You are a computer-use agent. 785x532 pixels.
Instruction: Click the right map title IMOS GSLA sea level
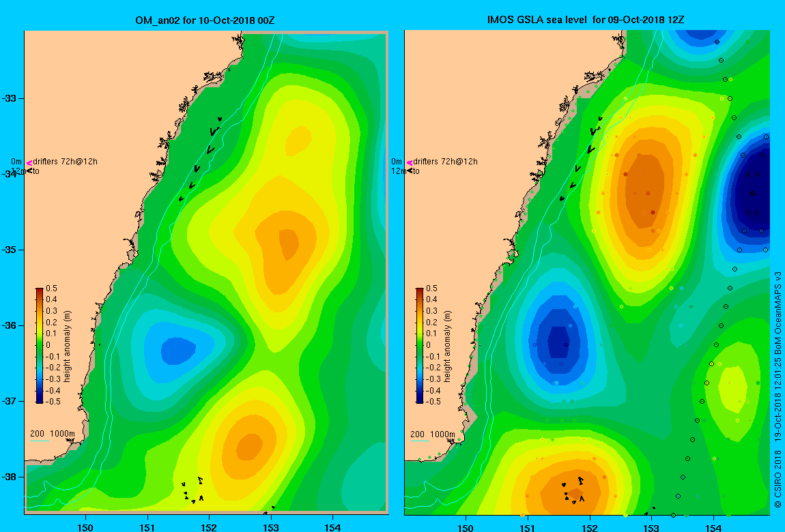coord(538,20)
